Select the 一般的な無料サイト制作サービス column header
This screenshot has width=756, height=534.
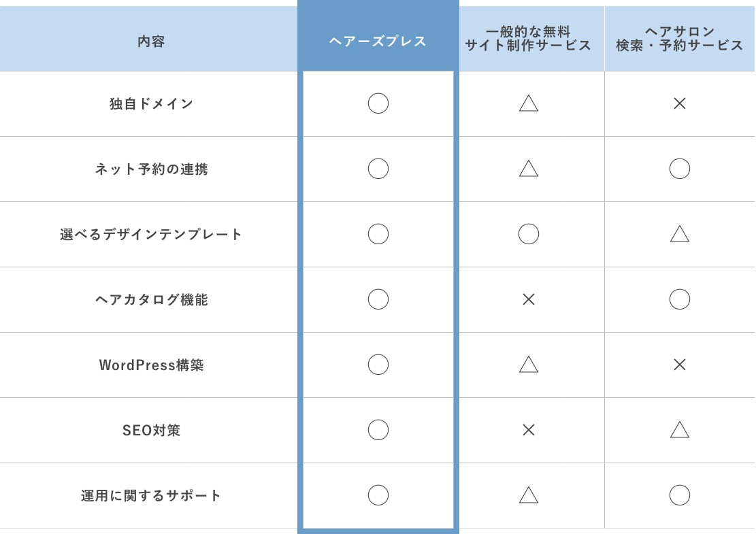point(529,39)
